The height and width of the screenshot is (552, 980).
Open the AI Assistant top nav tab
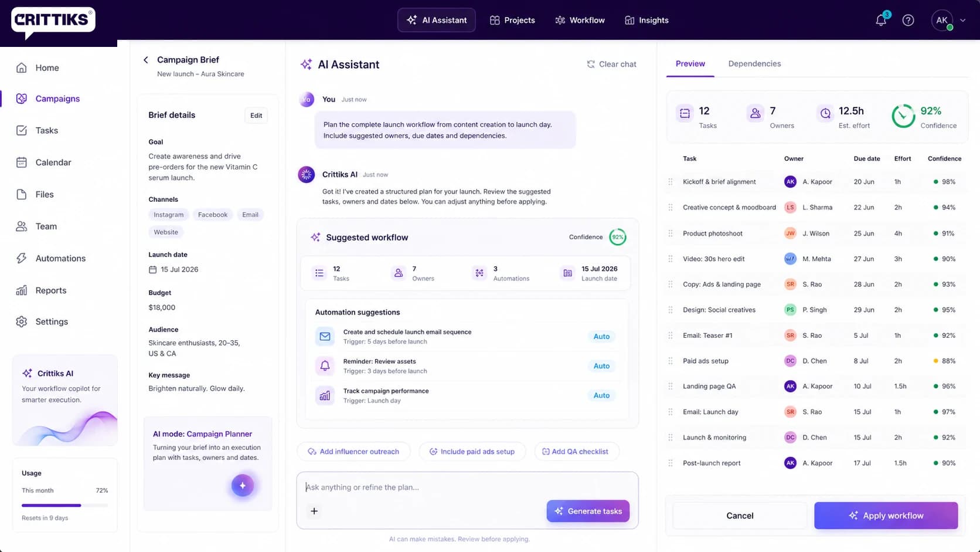[x=437, y=20]
